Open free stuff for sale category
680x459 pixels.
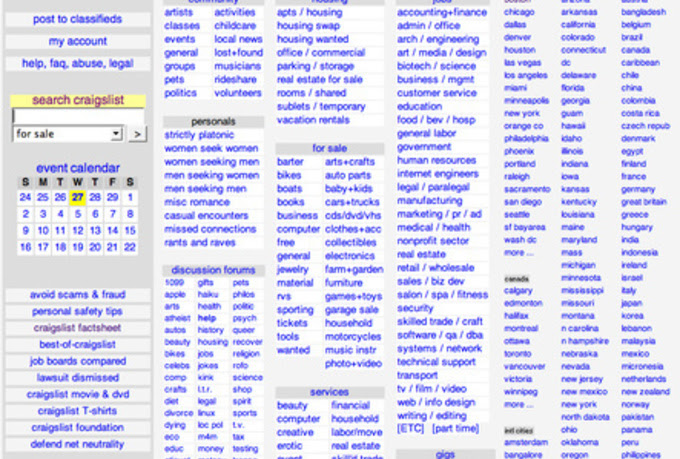[286, 243]
